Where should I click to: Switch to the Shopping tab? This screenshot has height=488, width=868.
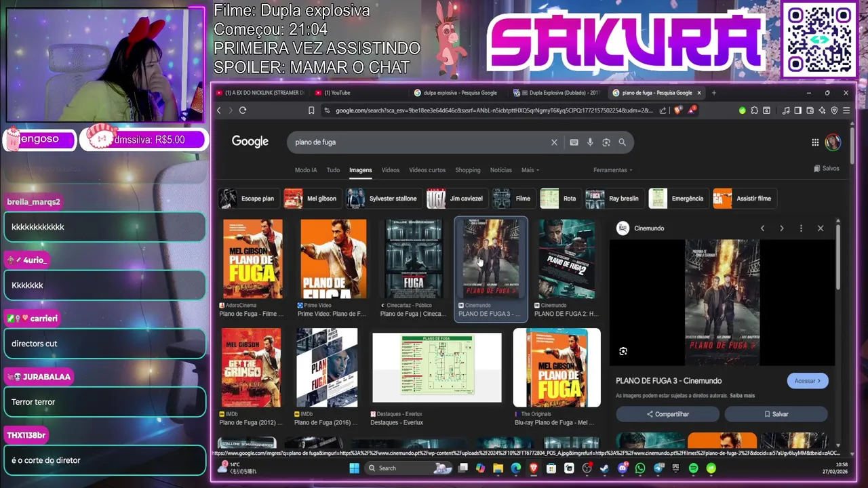[x=468, y=170]
